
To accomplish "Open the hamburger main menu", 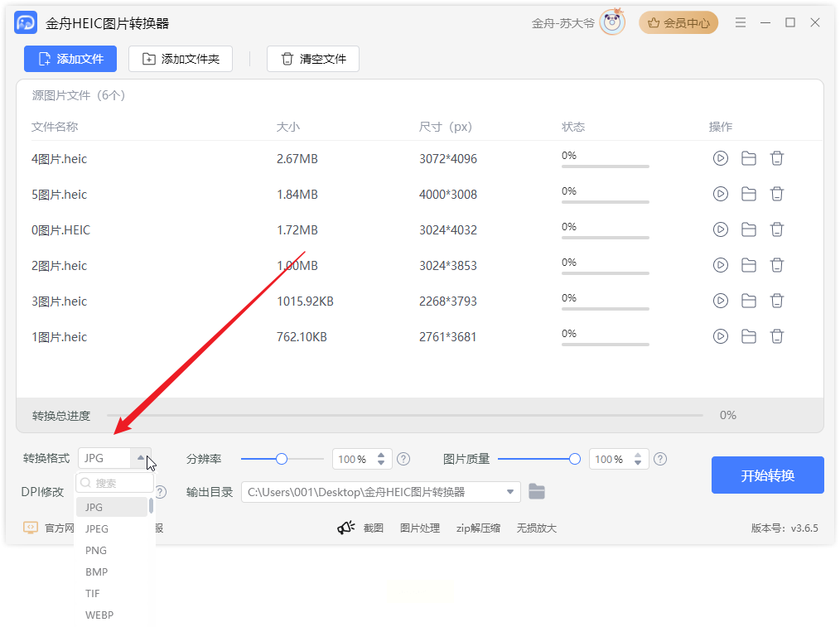I will click(741, 22).
